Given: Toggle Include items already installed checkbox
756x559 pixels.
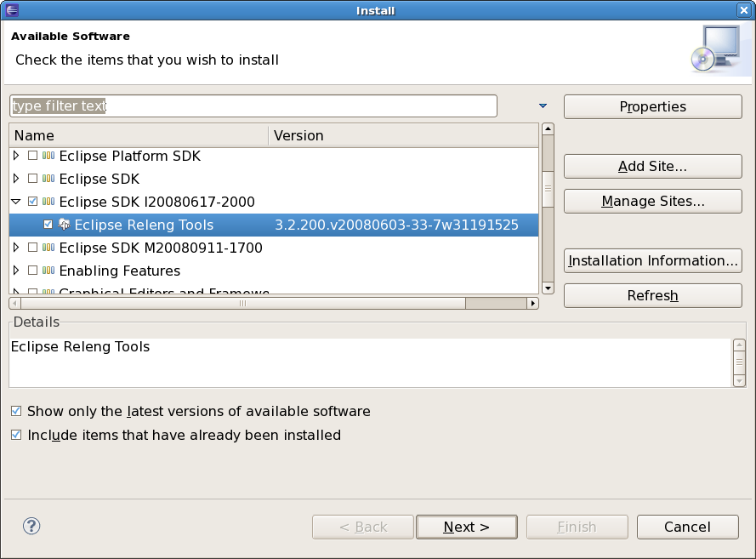Looking at the screenshot, I should pyautogui.click(x=16, y=435).
